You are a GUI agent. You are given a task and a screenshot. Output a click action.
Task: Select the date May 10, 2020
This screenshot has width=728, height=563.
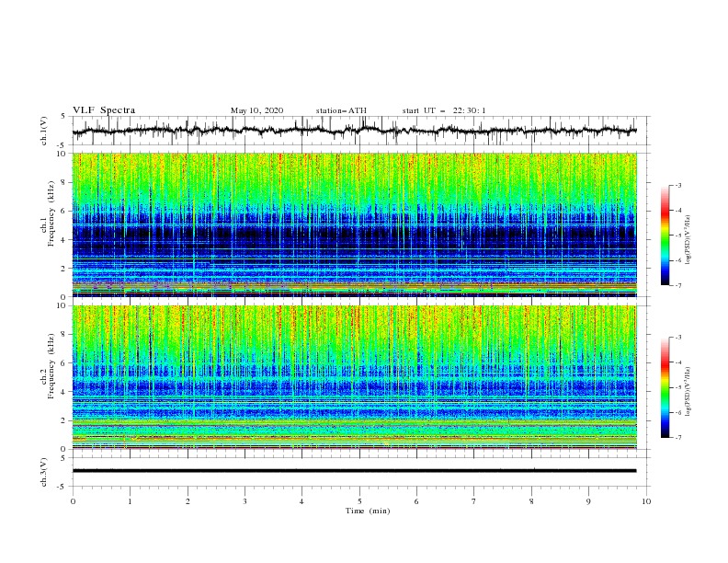pos(256,110)
